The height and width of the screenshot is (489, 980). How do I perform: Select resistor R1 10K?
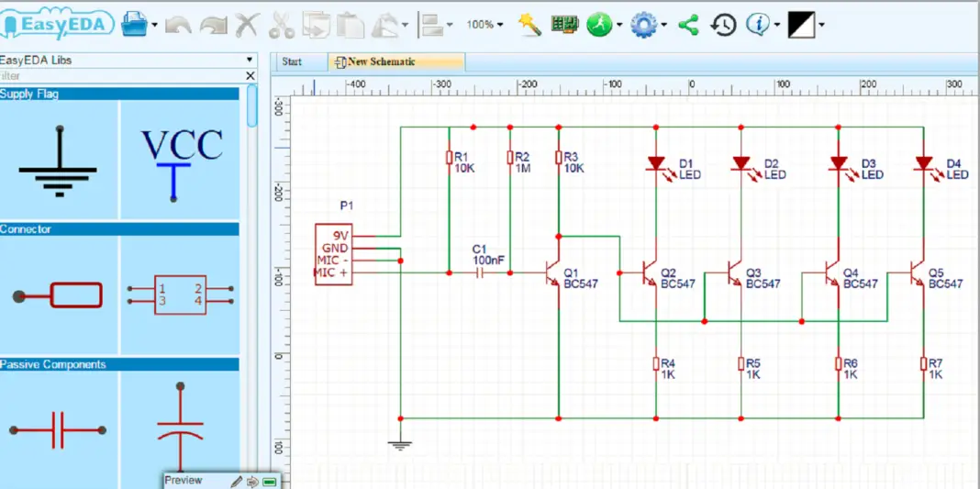point(450,157)
